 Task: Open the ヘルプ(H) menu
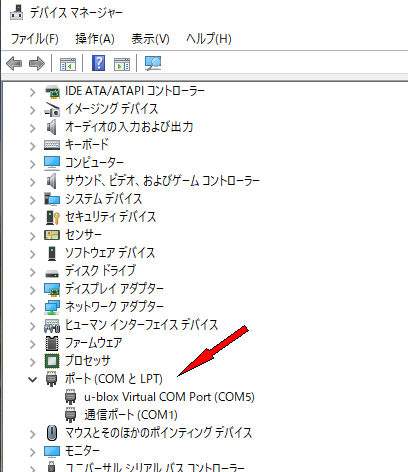tap(209, 39)
